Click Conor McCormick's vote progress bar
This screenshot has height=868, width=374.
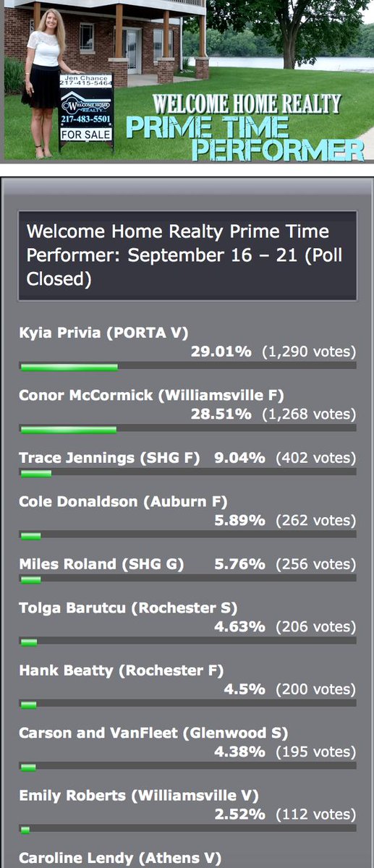click(x=187, y=430)
